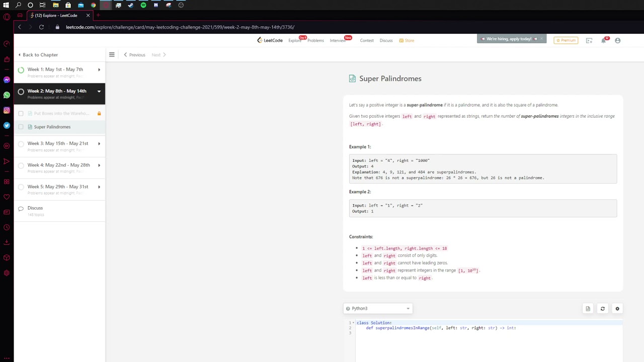Image resolution: width=644 pixels, height=362 pixels.
Task: Open code editor settings gear
Action: 617,309
